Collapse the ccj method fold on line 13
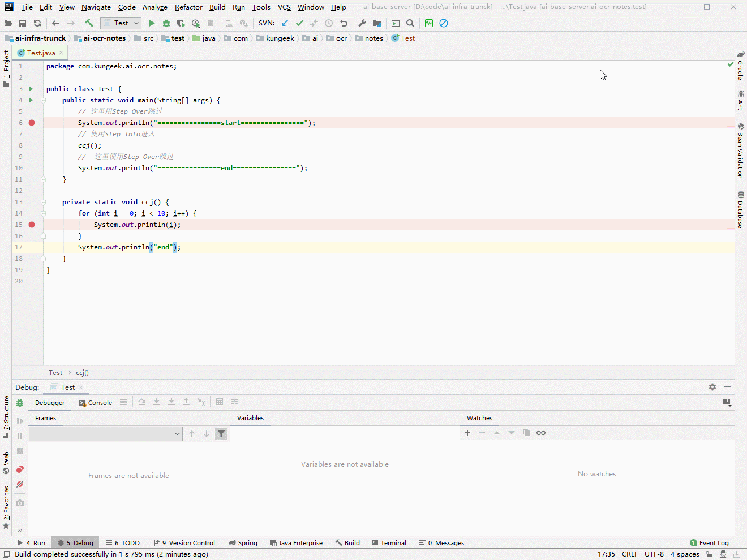The image size is (747, 560). tap(43, 202)
